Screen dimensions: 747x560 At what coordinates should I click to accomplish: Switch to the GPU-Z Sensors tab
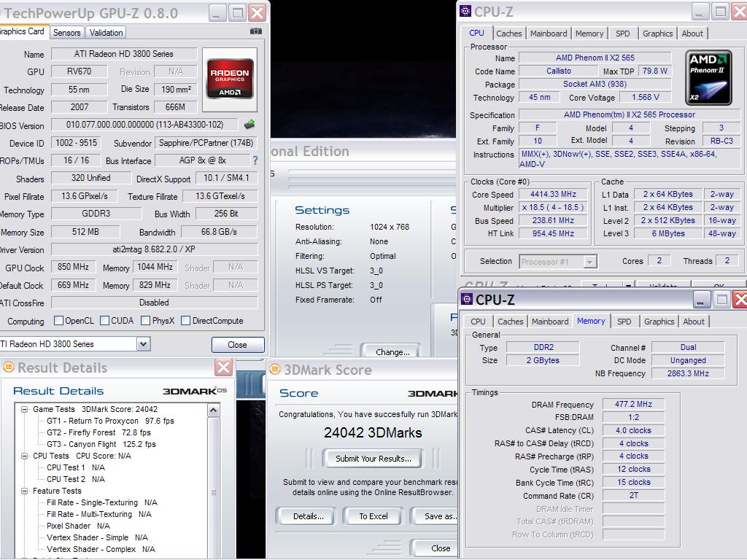(x=66, y=32)
